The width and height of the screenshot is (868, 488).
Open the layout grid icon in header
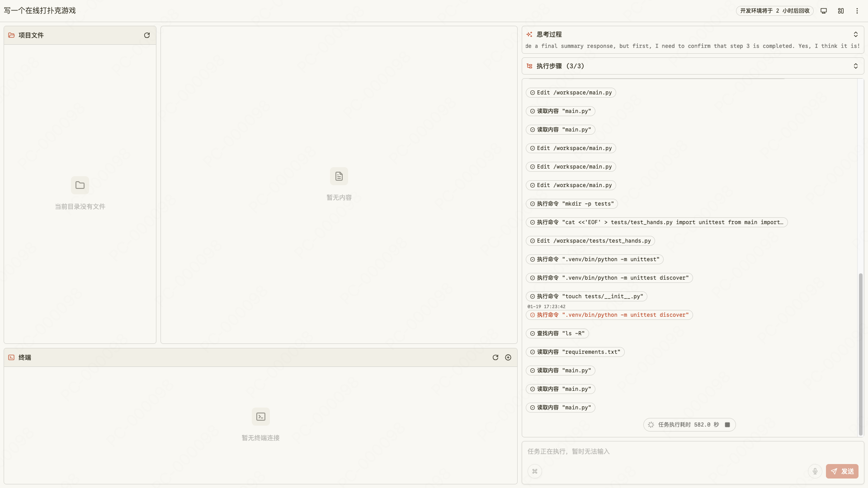coord(841,11)
